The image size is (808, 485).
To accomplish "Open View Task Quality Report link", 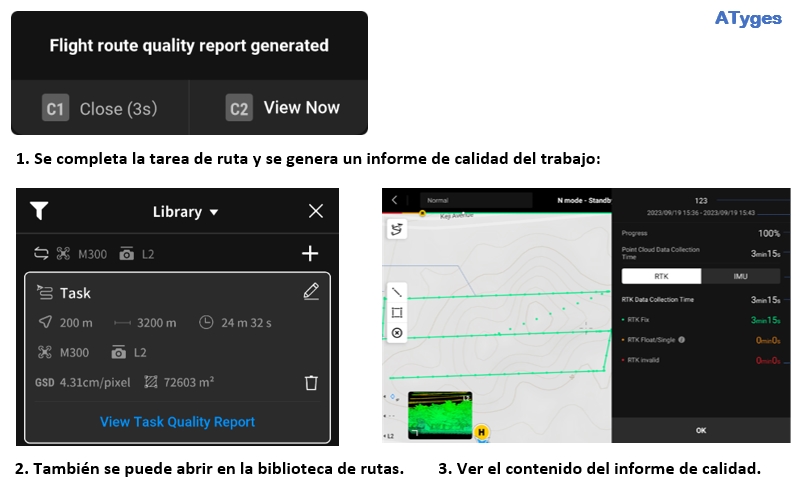I will coord(177,422).
